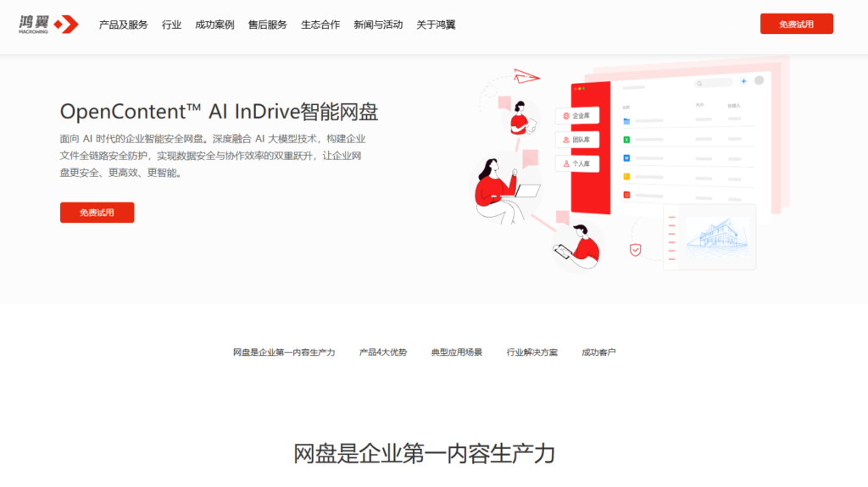
Task: Open the 售后服务 menu
Action: [267, 25]
